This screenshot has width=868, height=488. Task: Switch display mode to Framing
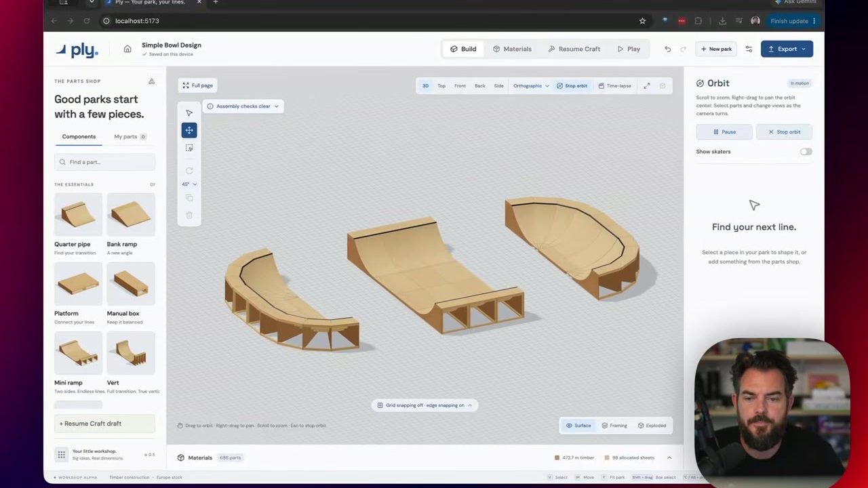click(614, 426)
